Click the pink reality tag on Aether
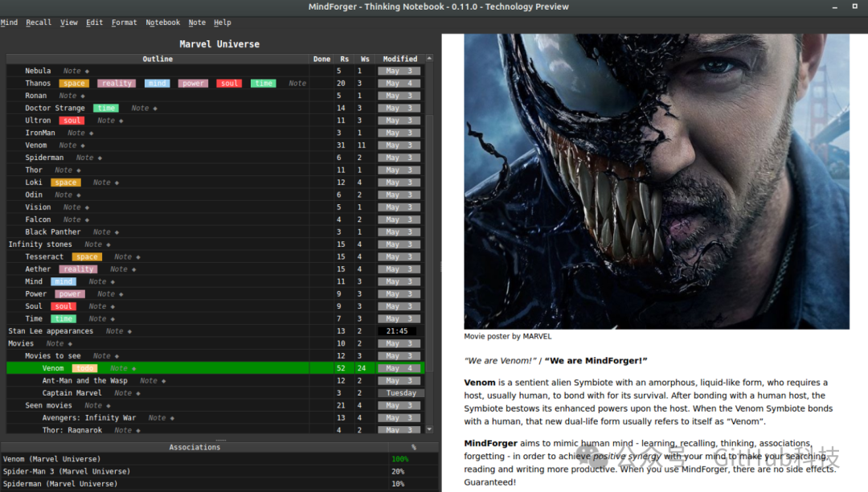The height and width of the screenshot is (492, 868). point(79,269)
